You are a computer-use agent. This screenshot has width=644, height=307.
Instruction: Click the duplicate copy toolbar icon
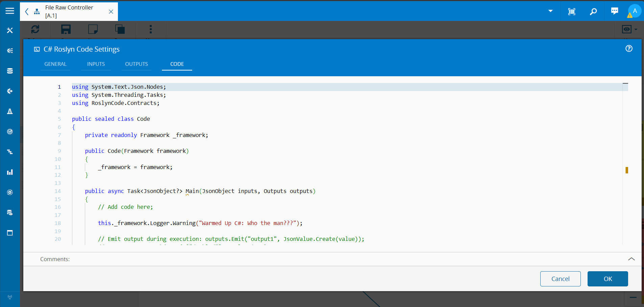[x=120, y=29]
